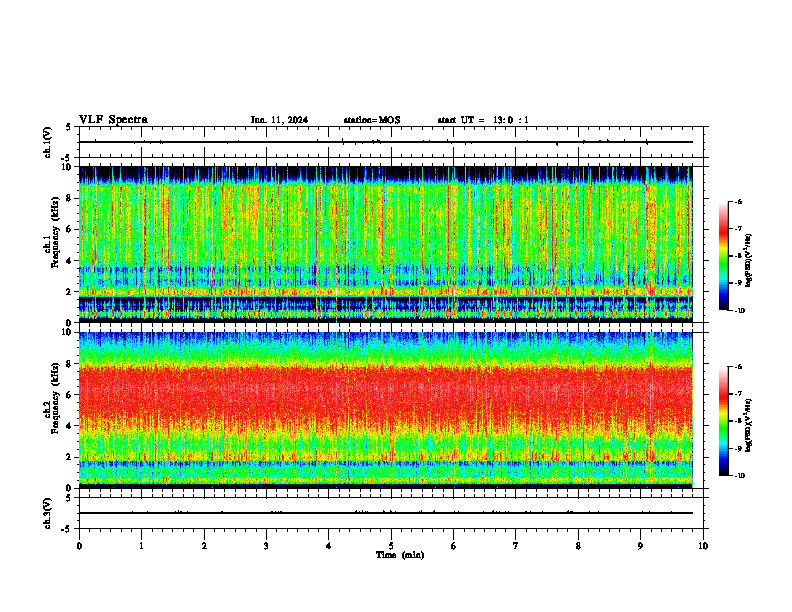Click the "station=MOS" header label
This screenshot has width=792, height=612.
tap(372, 120)
